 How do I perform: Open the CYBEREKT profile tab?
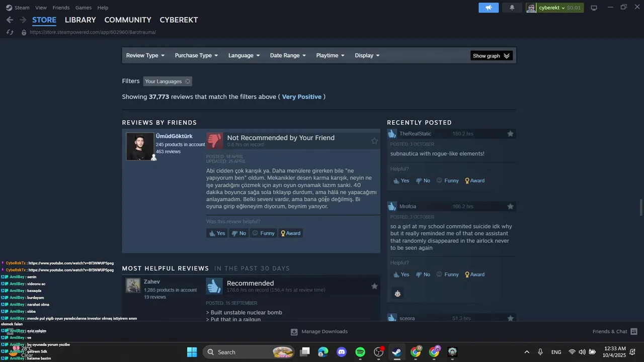[179, 20]
